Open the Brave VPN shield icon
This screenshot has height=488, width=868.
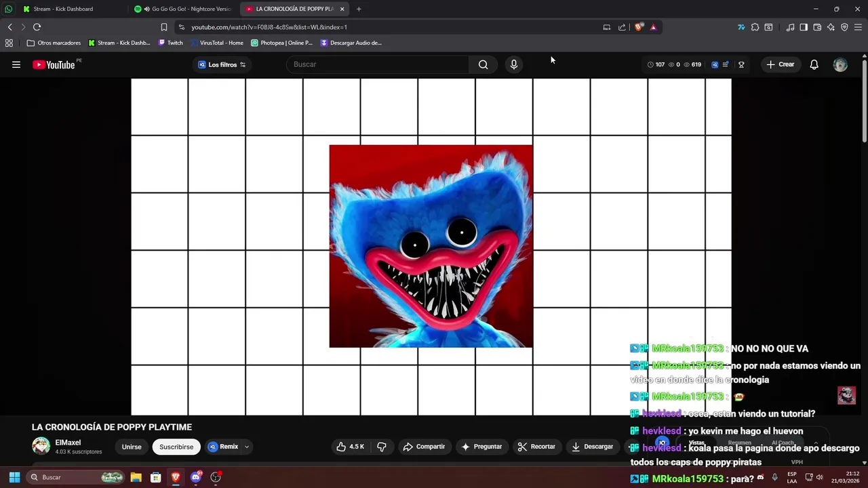844,27
